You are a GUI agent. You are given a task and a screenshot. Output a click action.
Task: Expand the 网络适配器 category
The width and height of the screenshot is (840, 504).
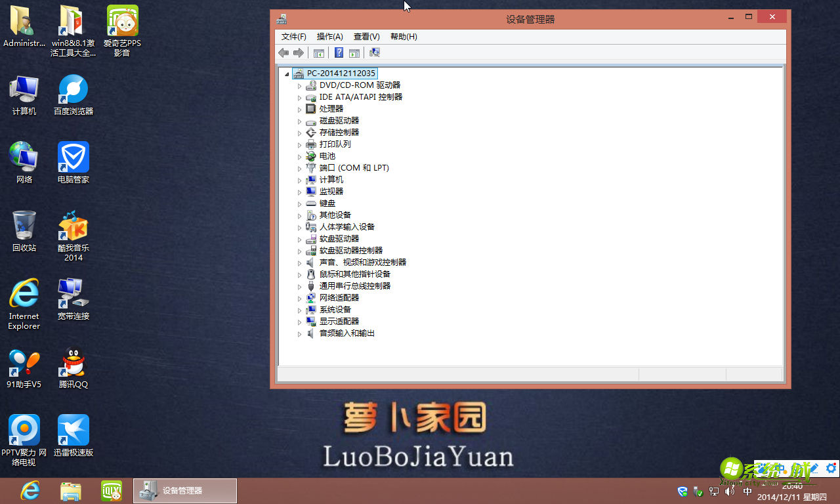tap(299, 297)
